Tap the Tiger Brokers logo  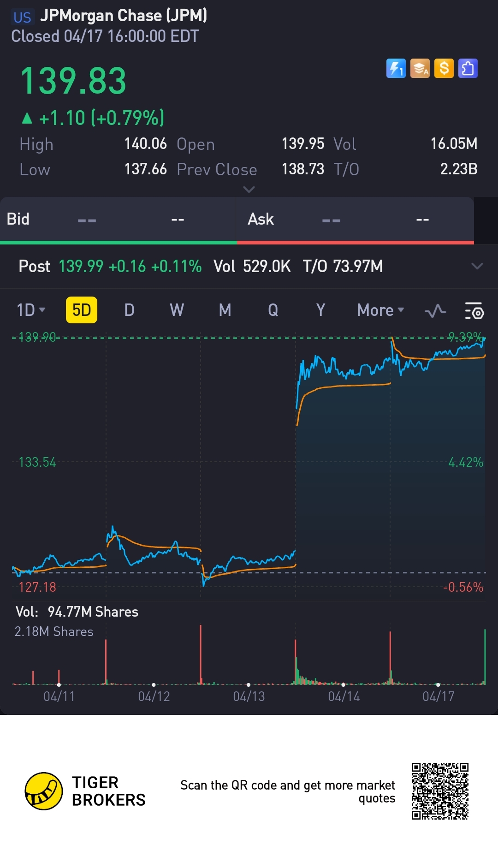(x=44, y=791)
